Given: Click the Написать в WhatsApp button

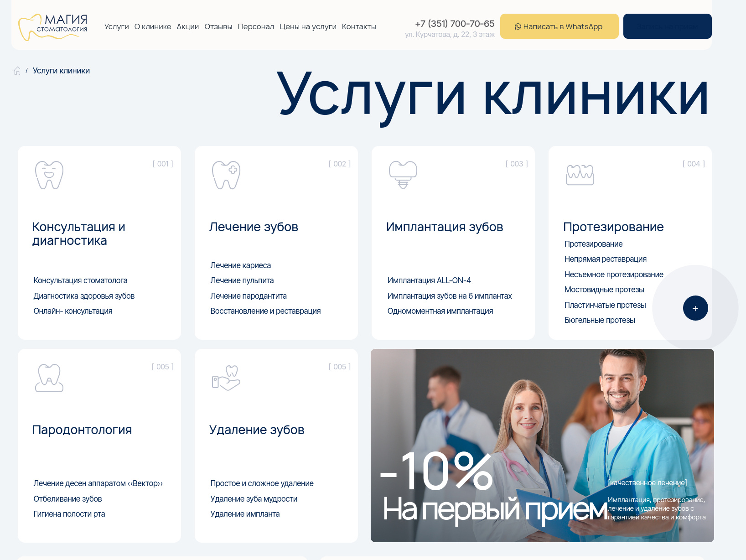Looking at the screenshot, I should pyautogui.click(x=559, y=26).
